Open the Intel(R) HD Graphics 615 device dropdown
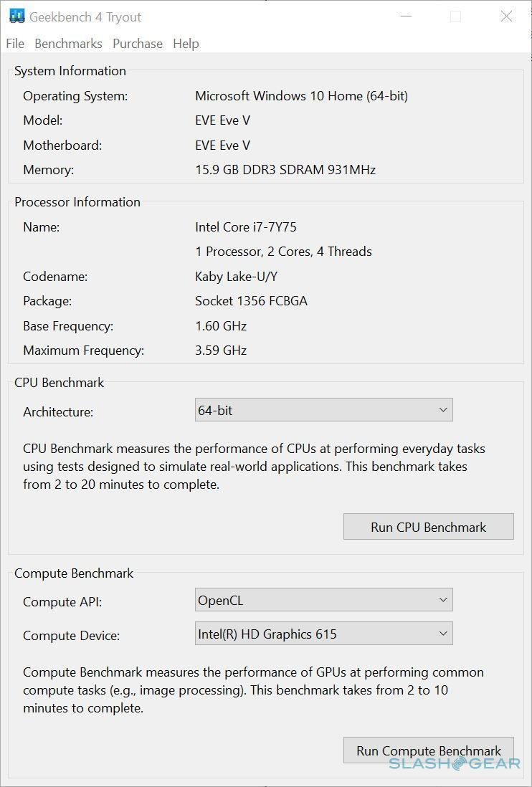 coord(324,634)
